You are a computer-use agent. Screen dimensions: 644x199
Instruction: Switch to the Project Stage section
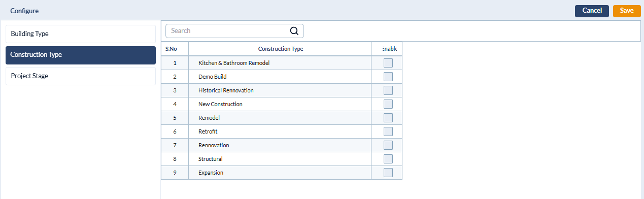81,76
